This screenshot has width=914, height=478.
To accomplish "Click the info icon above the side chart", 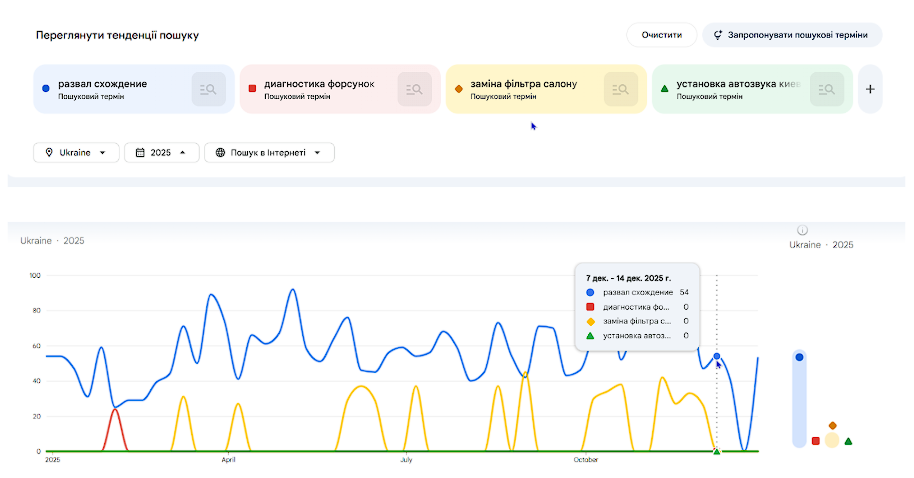I will (802, 230).
